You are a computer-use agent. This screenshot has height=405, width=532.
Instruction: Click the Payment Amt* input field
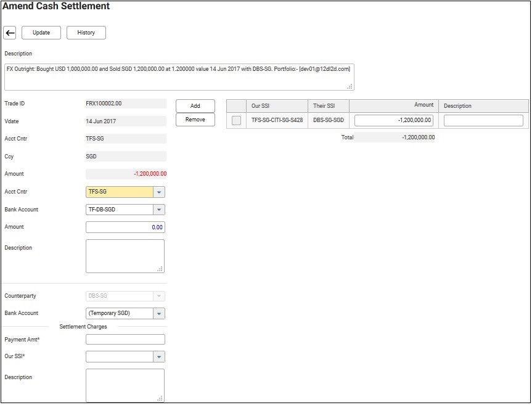125,340
